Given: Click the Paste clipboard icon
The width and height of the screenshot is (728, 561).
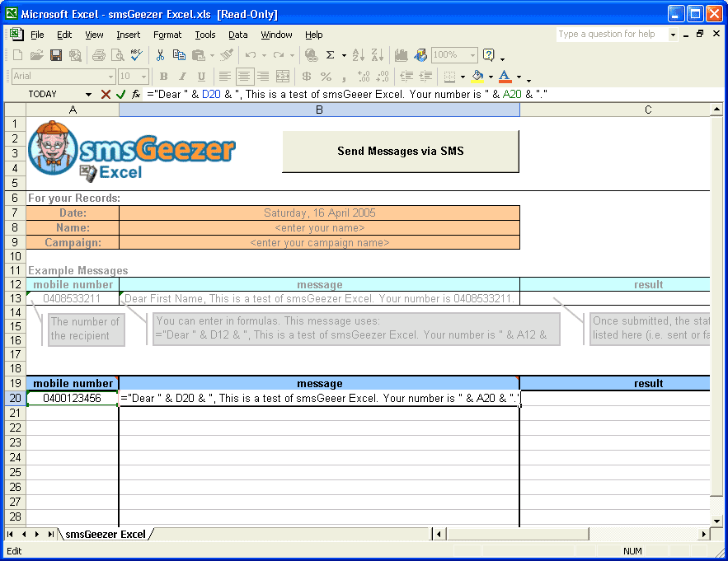Looking at the screenshot, I should (x=199, y=55).
